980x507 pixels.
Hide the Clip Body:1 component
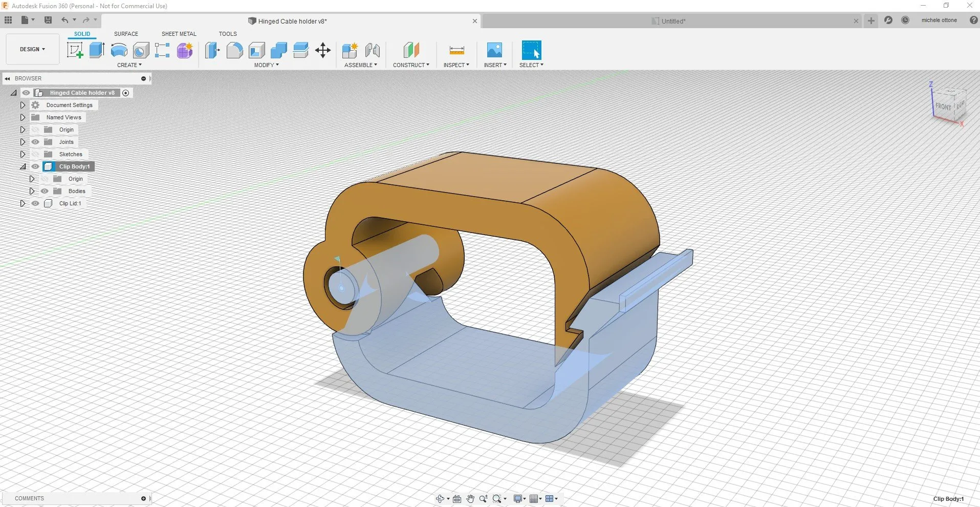(x=35, y=166)
